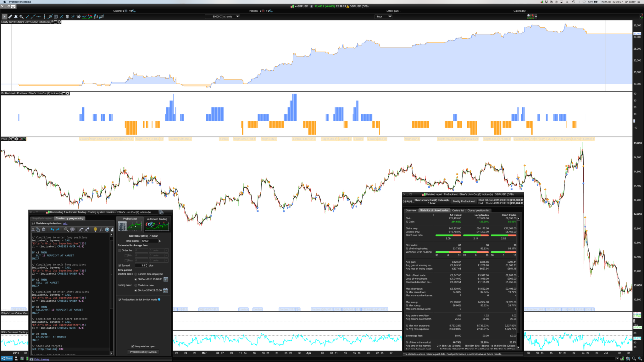This screenshot has height=362, width=644.
Task: Select the trash delete-objects tool
Action: (67, 17)
